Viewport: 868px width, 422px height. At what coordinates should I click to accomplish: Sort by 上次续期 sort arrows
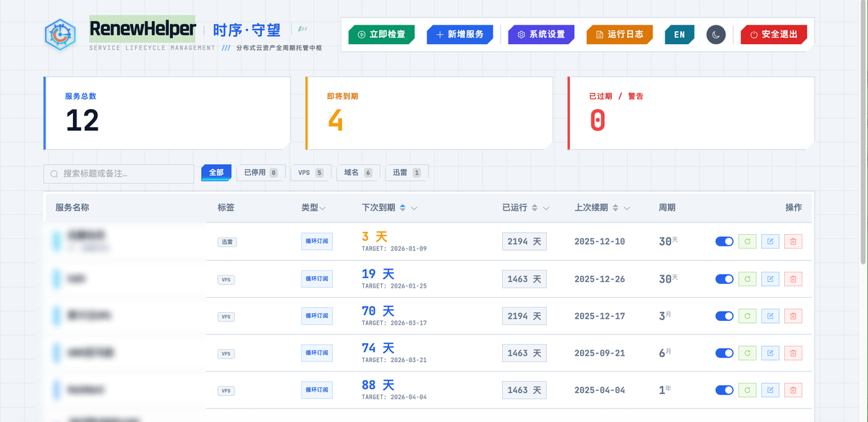616,208
